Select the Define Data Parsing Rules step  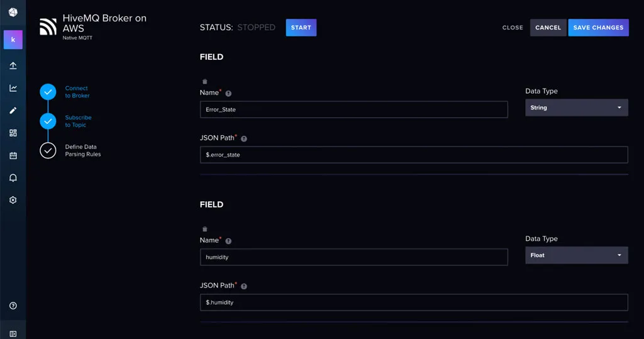tap(82, 150)
